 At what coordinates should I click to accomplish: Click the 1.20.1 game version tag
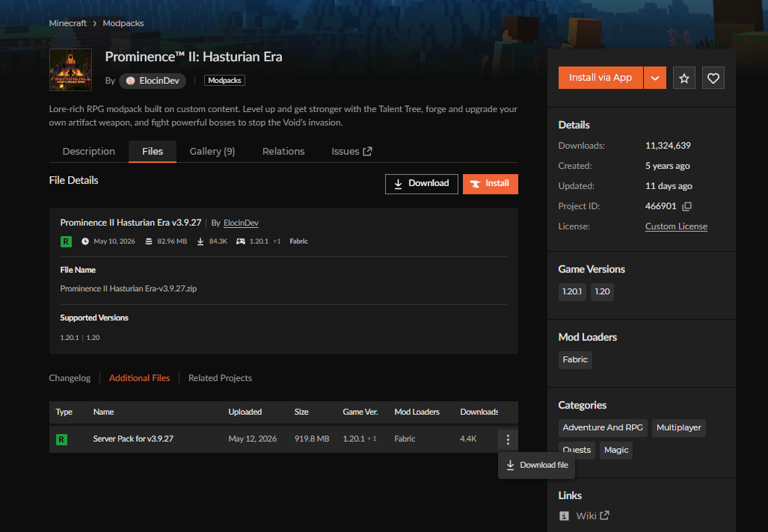pyautogui.click(x=572, y=291)
